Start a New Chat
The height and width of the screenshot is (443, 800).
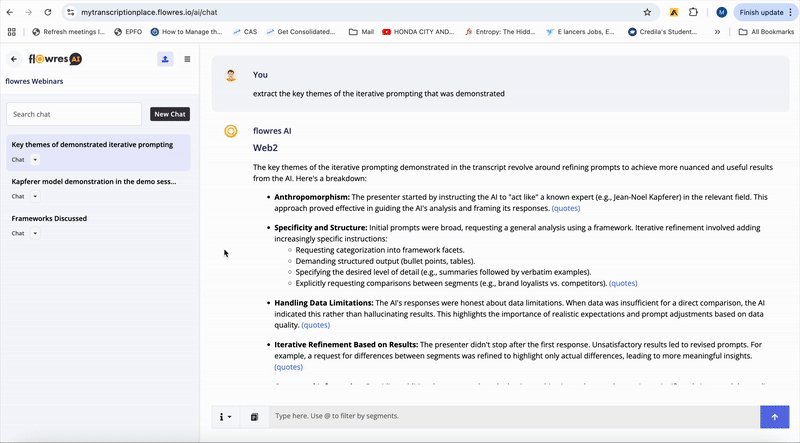click(x=170, y=114)
